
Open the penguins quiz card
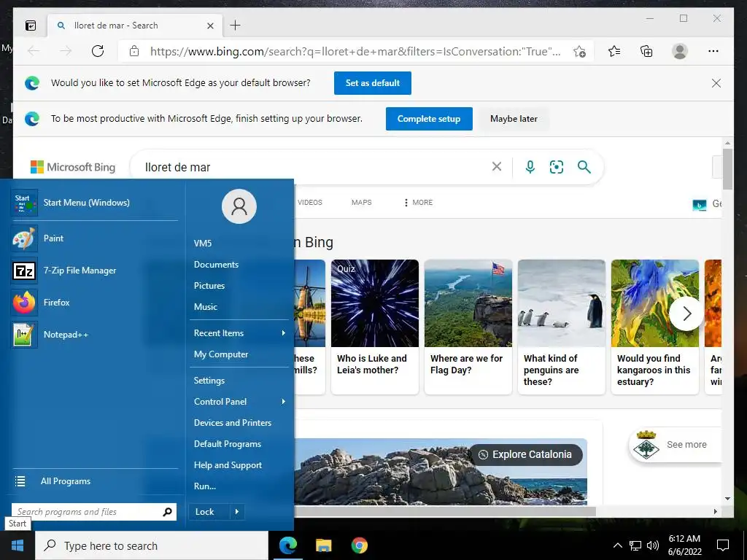(562, 327)
